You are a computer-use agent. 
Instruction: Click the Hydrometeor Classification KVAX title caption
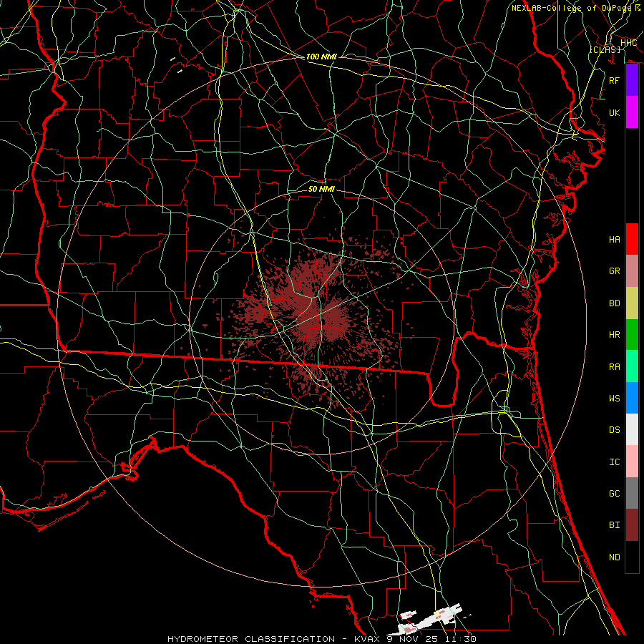(x=322, y=639)
